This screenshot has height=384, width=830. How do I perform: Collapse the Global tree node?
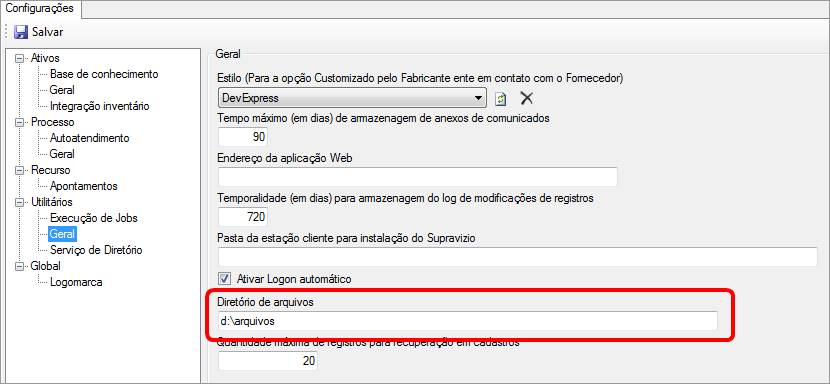click(x=20, y=266)
